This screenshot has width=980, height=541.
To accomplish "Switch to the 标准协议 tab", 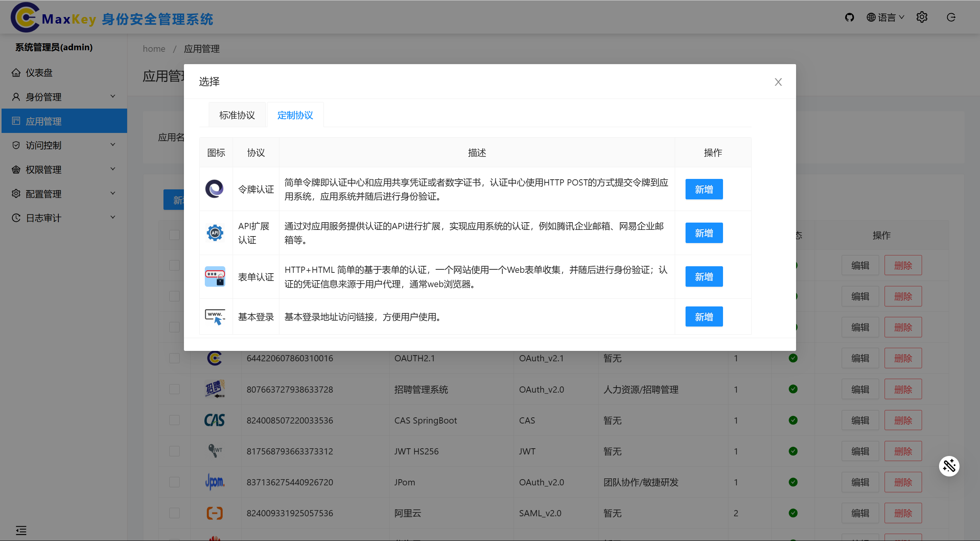I will click(237, 114).
